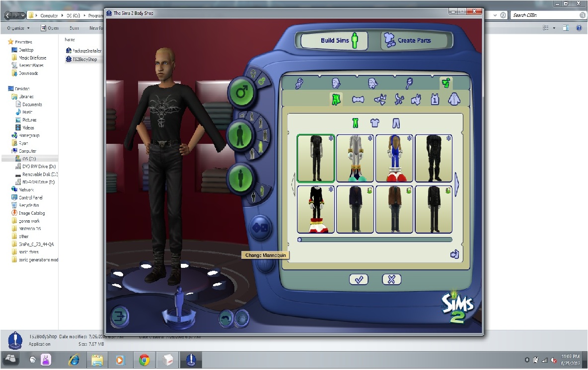Image resolution: width=588 pixels, height=370 pixels.
Task: Select the child age group figure
Action: click(262, 123)
